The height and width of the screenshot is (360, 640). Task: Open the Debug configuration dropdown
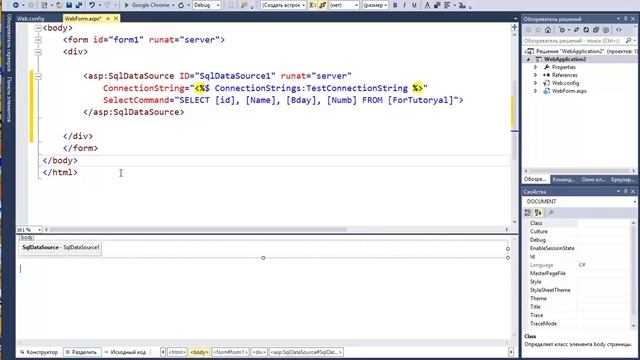(x=207, y=5)
